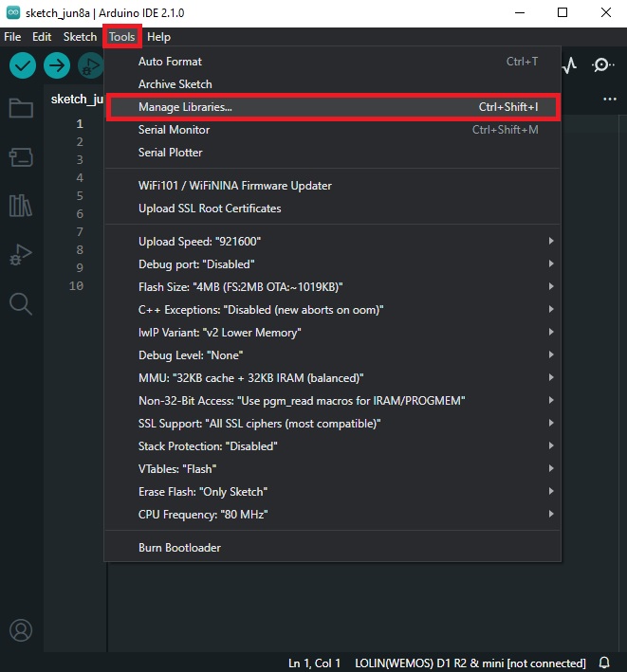
Task: Open the Debug panel sidebar icon
Action: (21, 255)
